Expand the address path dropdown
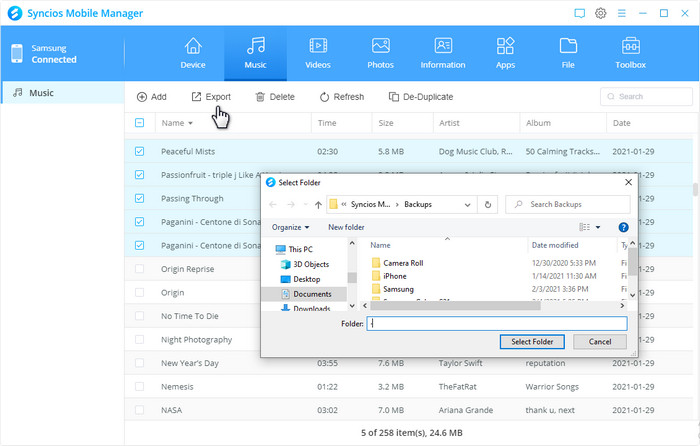Screen dimensions: 700x446 pos(467,205)
